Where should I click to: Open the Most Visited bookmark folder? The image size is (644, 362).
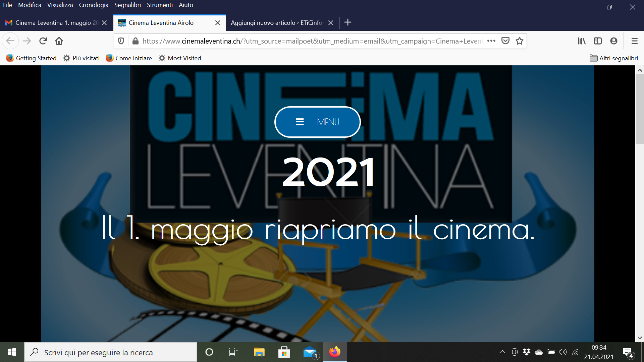point(180,58)
